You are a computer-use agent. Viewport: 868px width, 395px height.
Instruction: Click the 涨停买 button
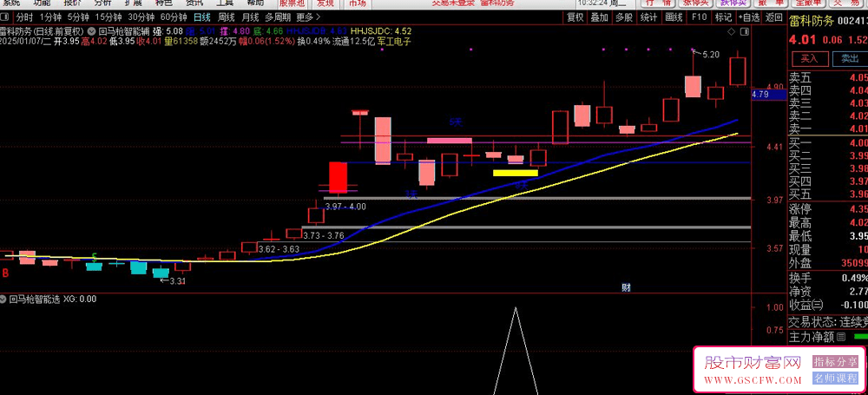pyautogui.click(x=694, y=3)
